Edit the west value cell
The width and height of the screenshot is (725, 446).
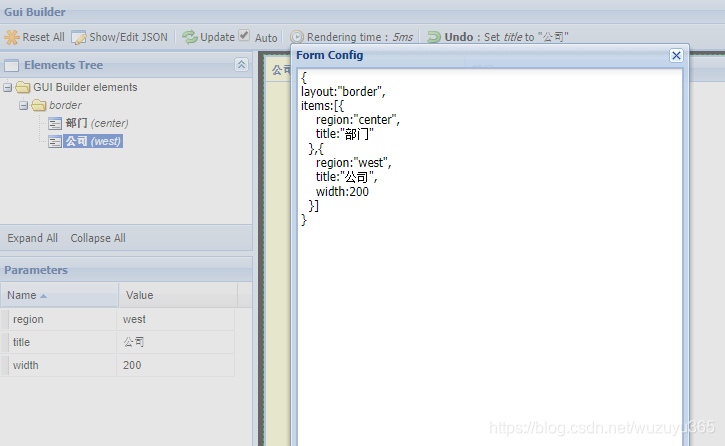[x=176, y=319]
